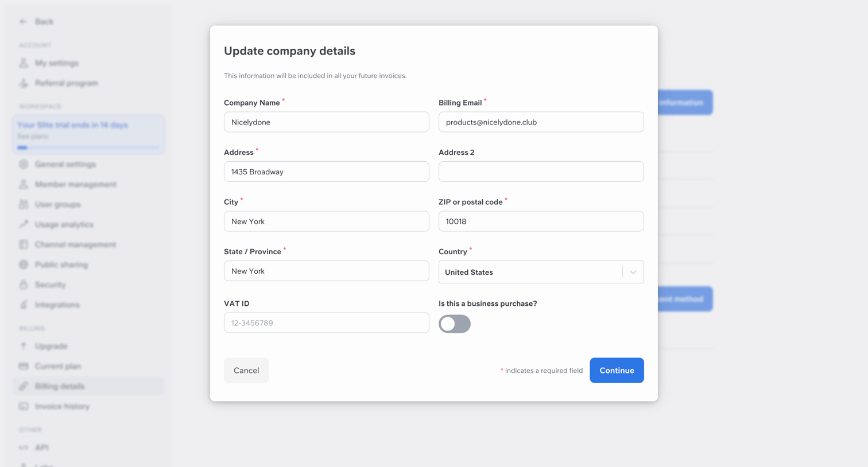Click the General settings gear icon

coord(24,164)
